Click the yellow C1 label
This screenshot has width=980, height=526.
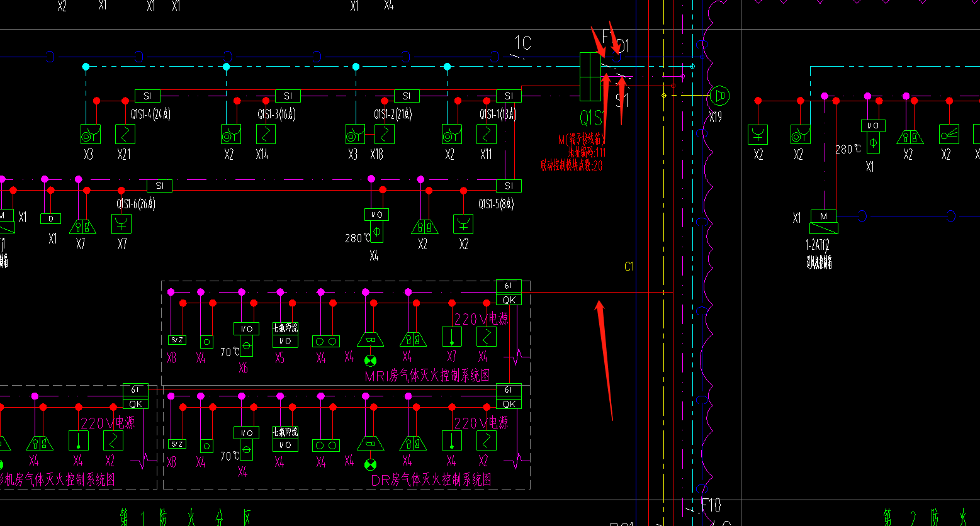coord(629,267)
